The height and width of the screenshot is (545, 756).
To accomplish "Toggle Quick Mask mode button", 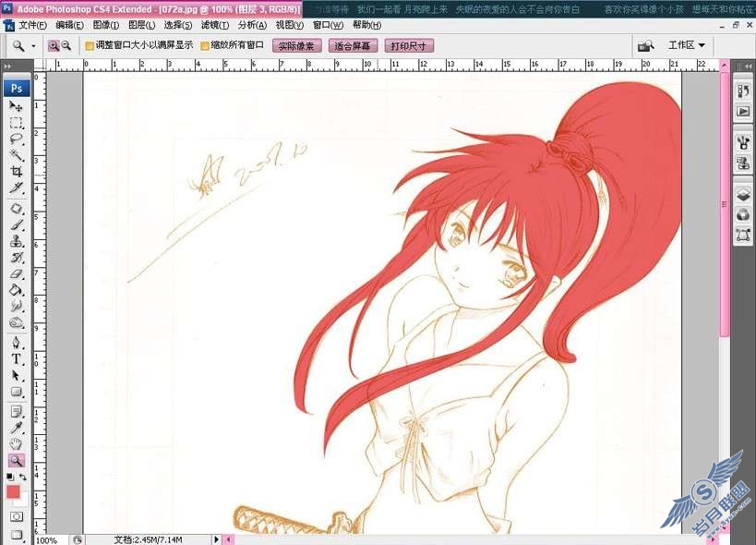I will pos(16,516).
